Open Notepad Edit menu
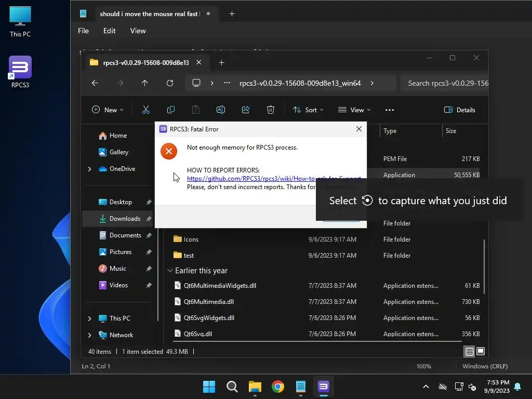Viewport: 532px width, 399px height. pyautogui.click(x=109, y=31)
